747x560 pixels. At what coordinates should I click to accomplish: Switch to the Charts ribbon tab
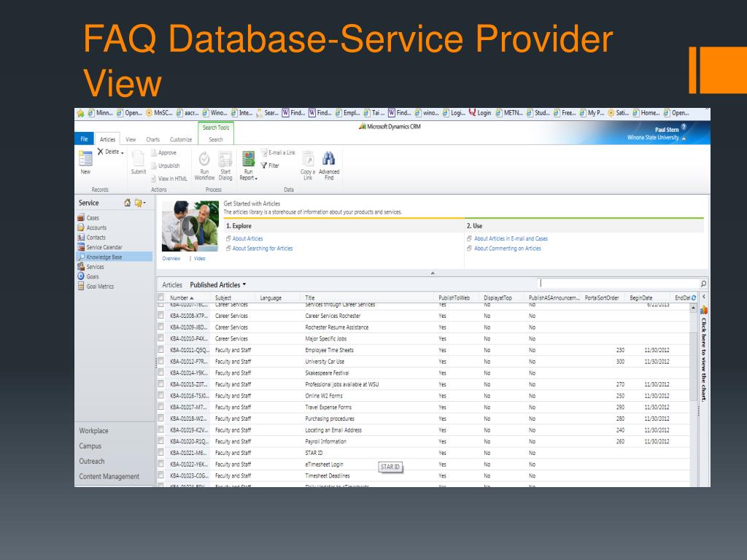click(x=153, y=139)
